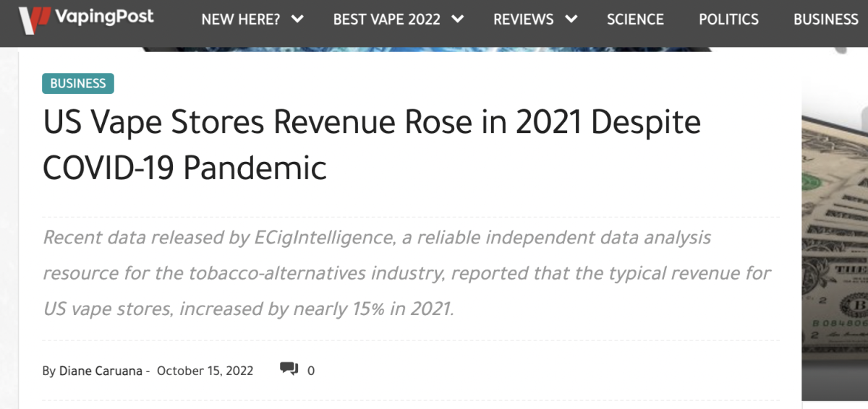Click the October 15, 2022 publish date
This screenshot has width=868, height=409.
(x=205, y=371)
